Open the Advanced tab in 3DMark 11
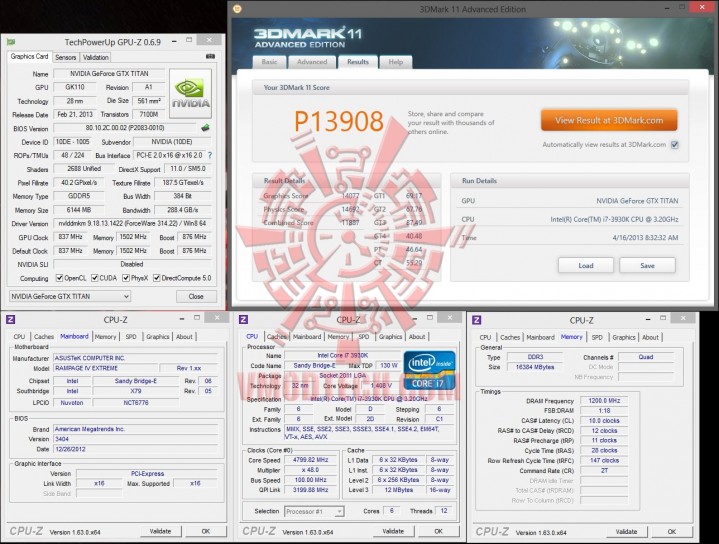This screenshot has width=719, height=544. (x=312, y=62)
